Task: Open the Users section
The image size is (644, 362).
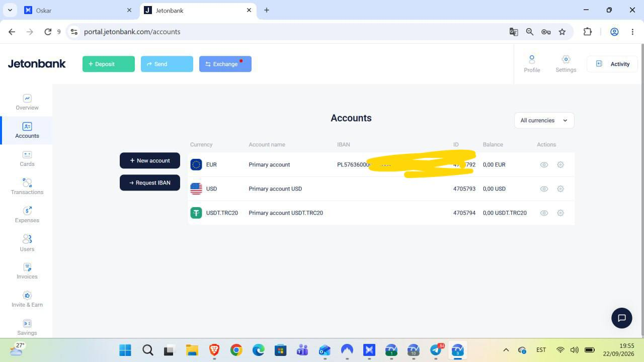Action: [x=27, y=243]
